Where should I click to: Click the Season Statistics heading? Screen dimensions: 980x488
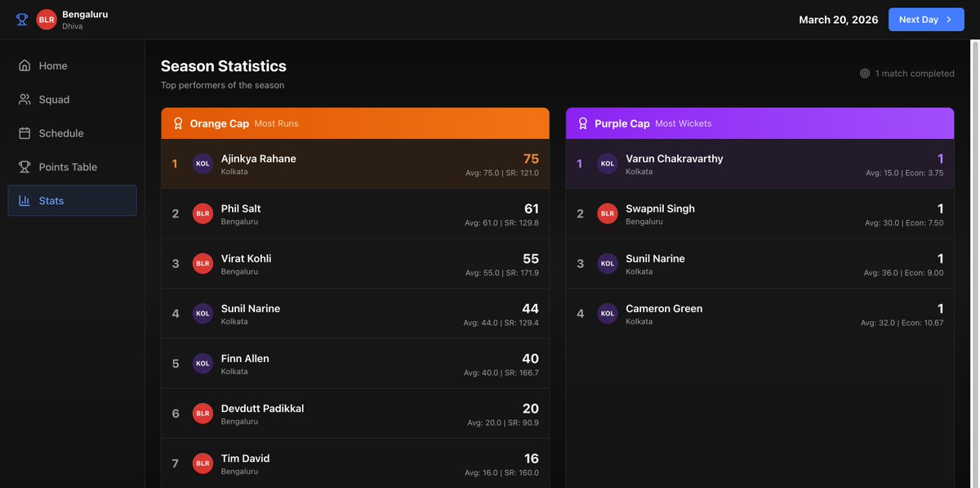point(224,66)
